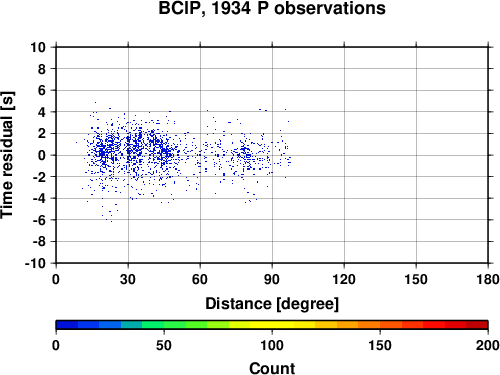Click the 'Count' colorbar label

tap(272, 368)
